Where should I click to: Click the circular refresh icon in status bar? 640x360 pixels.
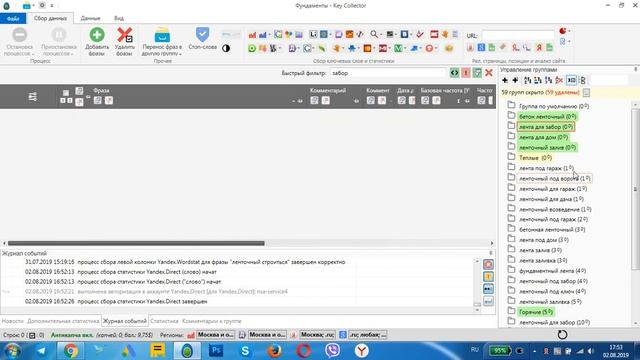point(562,335)
